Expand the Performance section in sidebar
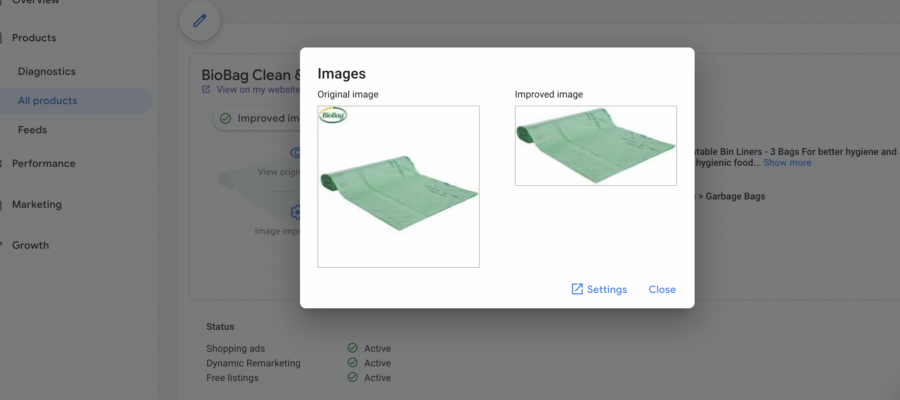The image size is (900, 400). 43,163
